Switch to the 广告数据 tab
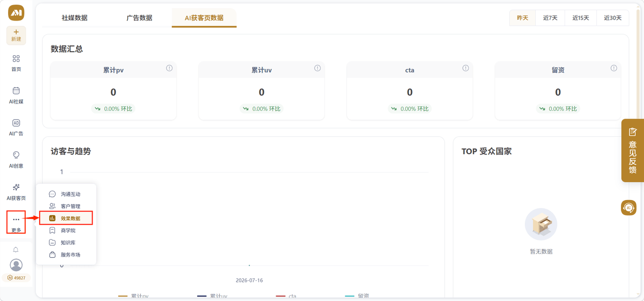Image resolution: width=644 pixels, height=301 pixels. [x=139, y=18]
